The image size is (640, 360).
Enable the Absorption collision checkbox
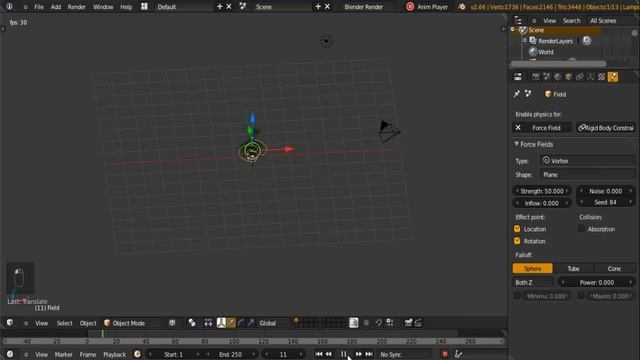pos(581,229)
